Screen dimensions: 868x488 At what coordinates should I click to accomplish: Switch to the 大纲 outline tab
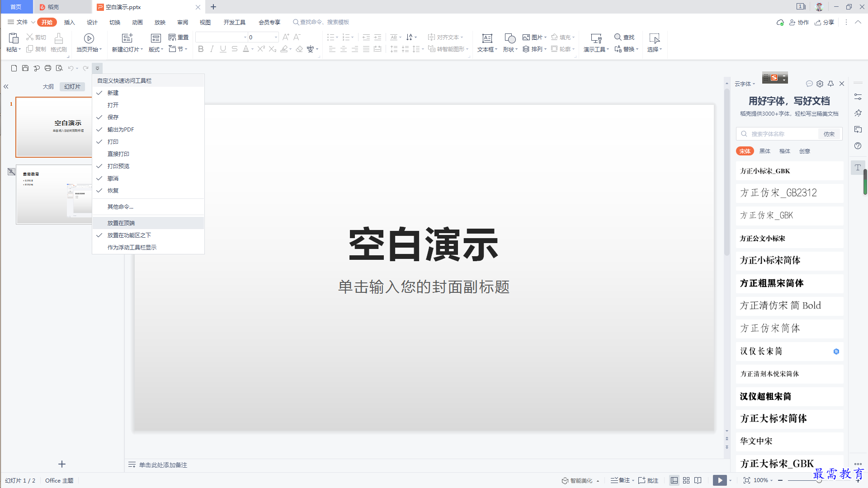coord(48,86)
